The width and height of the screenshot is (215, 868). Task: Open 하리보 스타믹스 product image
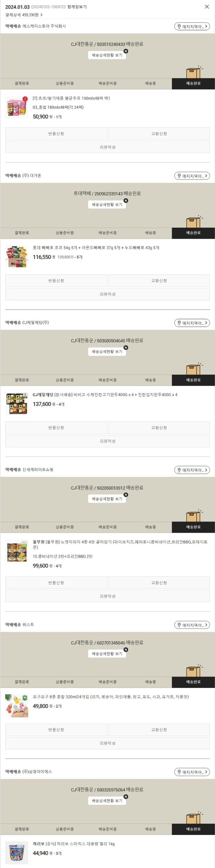tap(17, 853)
